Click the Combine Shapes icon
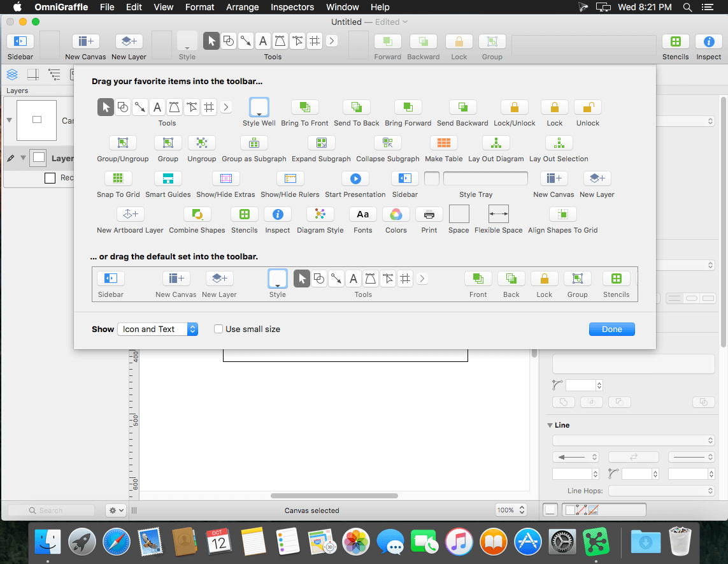 [197, 214]
